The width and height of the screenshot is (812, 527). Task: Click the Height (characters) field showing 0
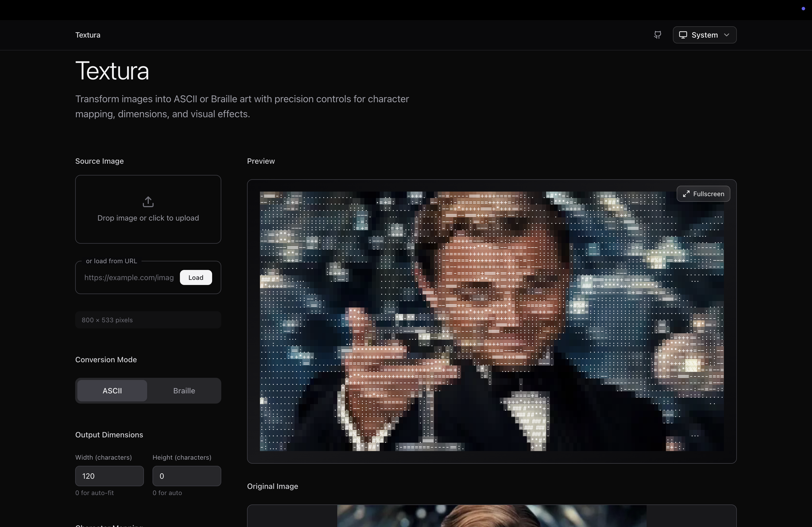(186, 476)
